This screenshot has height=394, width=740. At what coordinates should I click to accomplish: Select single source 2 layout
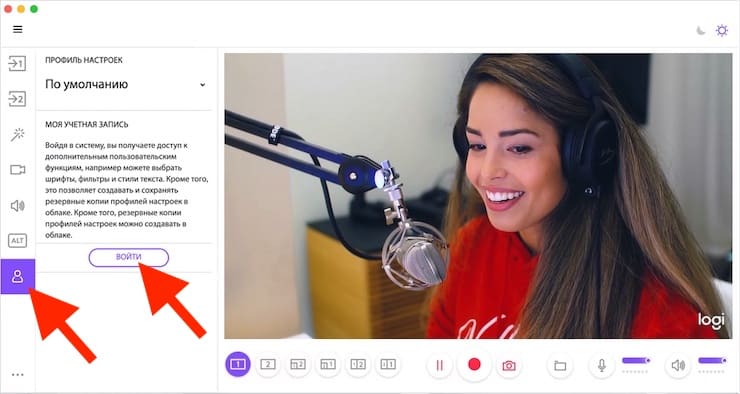[x=268, y=364]
